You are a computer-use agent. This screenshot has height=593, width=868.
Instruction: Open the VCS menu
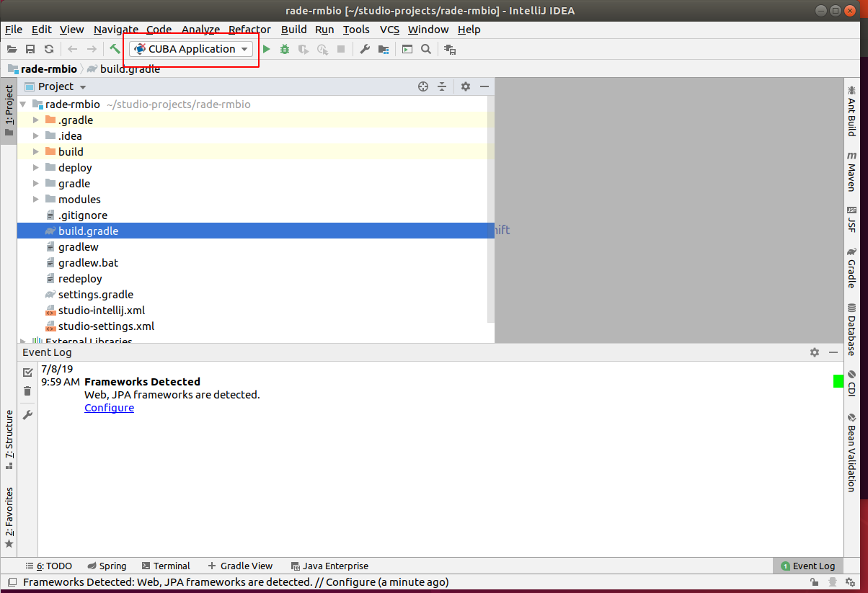pos(389,30)
